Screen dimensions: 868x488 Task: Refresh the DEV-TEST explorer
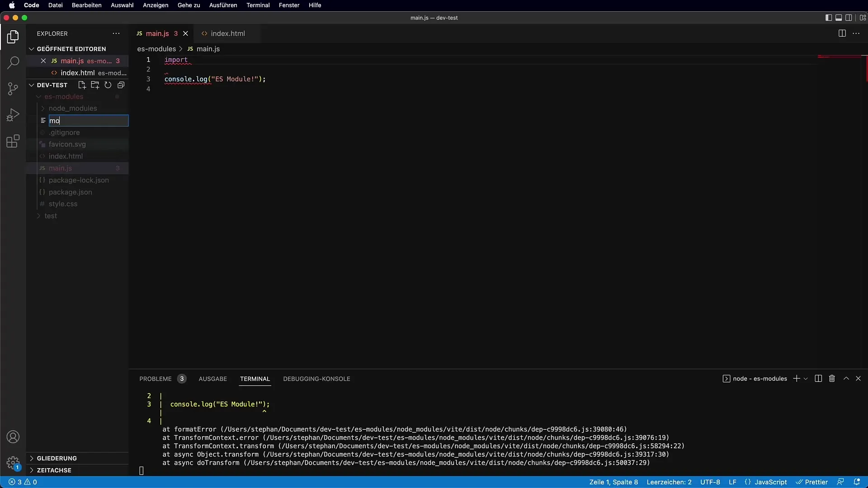(x=108, y=85)
